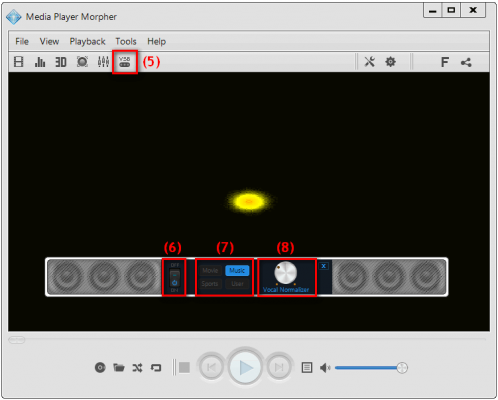The width and height of the screenshot is (498, 400).
Task: Select the User sound mode
Action: (237, 284)
